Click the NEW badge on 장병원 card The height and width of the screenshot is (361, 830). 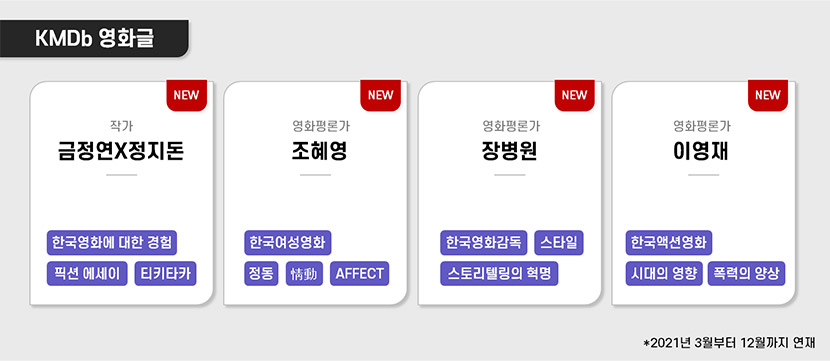(x=574, y=95)
